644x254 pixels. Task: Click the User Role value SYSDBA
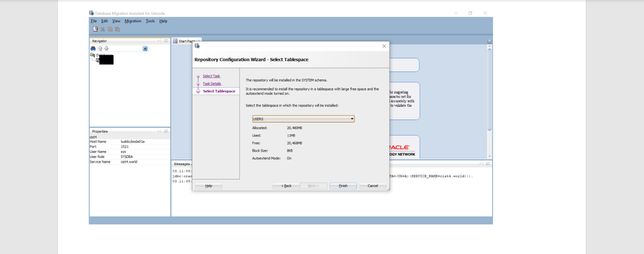127,157
